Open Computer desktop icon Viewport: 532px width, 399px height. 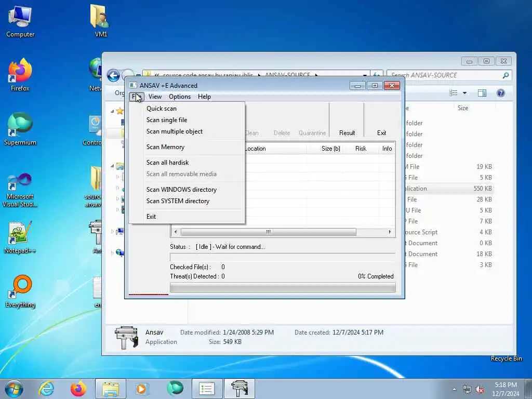(x=20, y=22)
